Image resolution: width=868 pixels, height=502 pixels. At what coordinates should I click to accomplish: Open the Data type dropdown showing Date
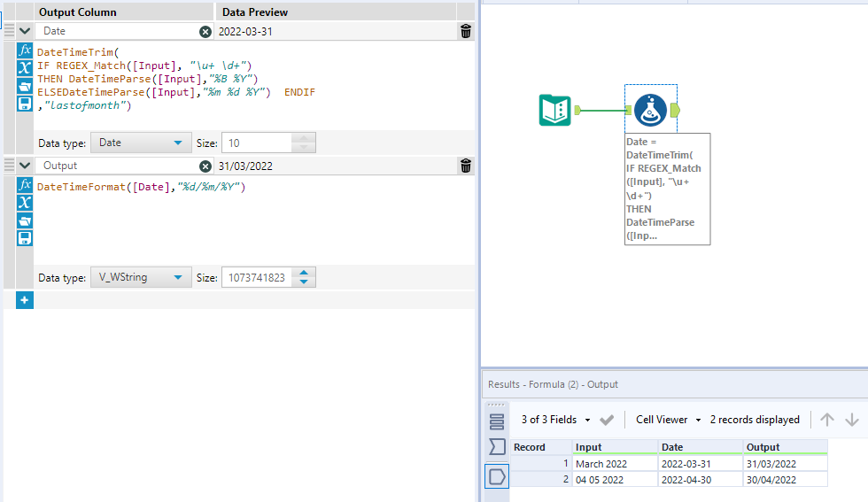pyautogui.click(x=142, y=143)
